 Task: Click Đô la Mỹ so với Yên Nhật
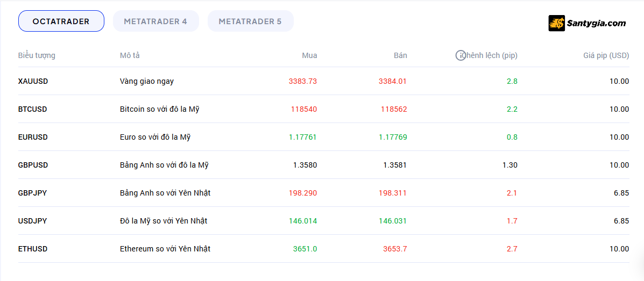[164, 221]
